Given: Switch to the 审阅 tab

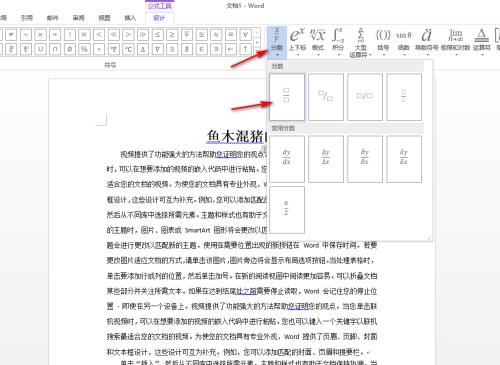Looking at the screenshot, I should point(78,18).
